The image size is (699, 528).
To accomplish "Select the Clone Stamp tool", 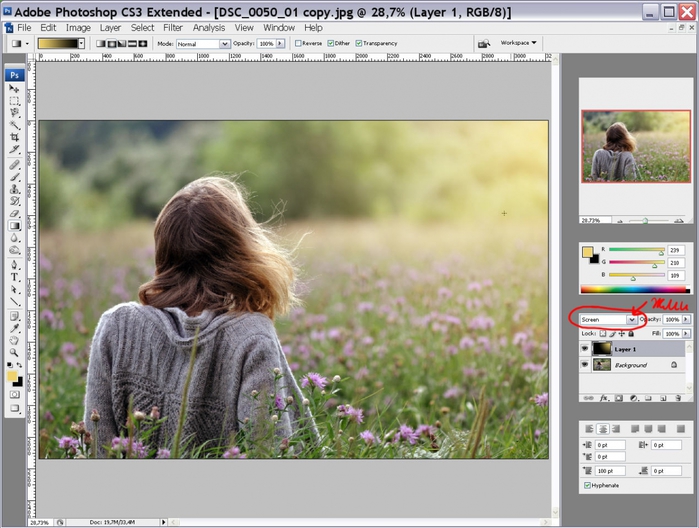I will pyautogui.click(x=15, y=188).
